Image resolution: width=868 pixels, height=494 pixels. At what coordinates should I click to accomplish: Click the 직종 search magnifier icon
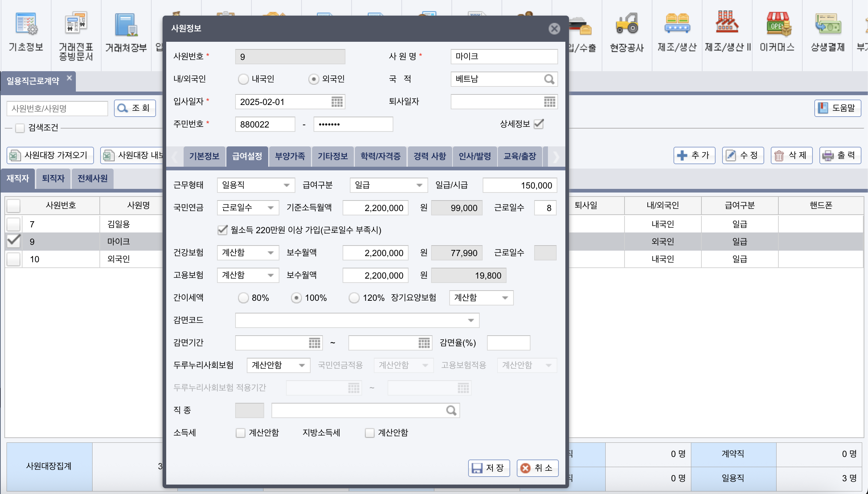coord(451,410)
